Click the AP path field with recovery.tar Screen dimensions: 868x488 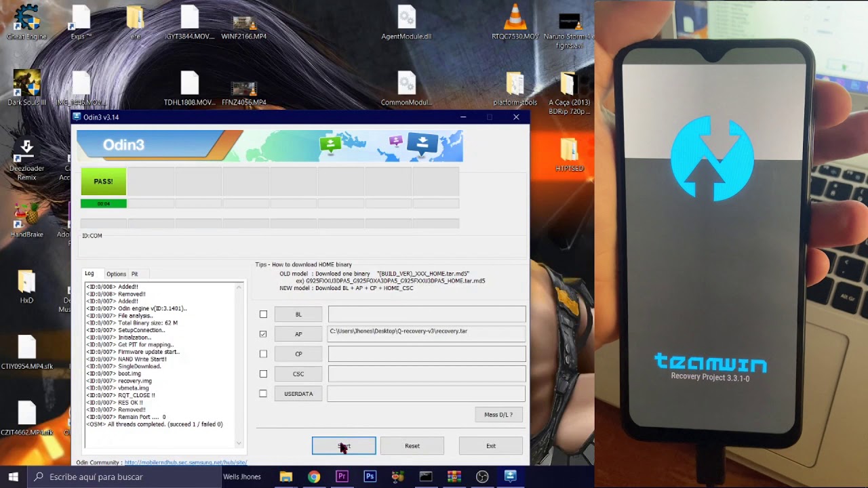coord(427,333)
